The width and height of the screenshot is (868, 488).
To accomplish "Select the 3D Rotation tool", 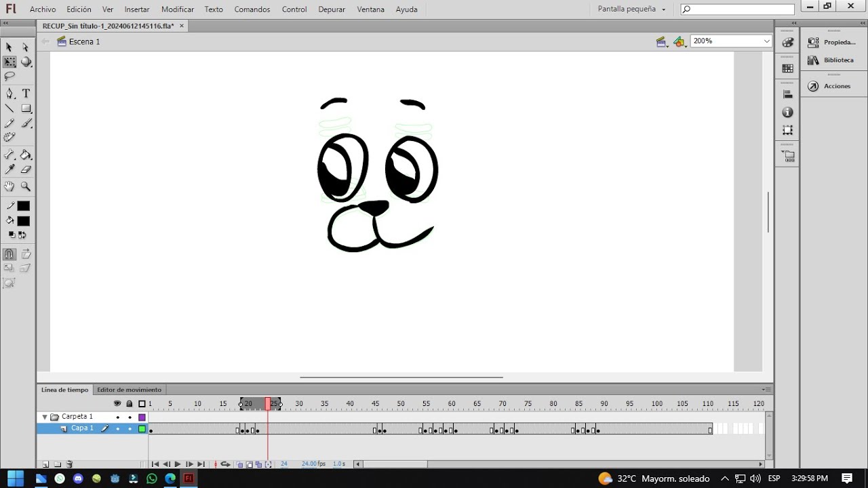I will click(26, 62).
